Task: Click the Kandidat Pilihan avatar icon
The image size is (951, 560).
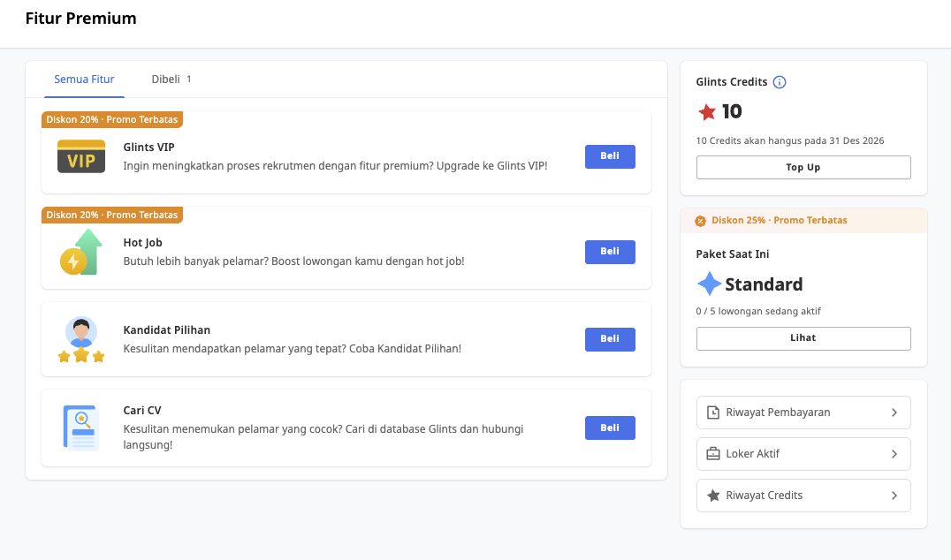Action: point(81,339)
